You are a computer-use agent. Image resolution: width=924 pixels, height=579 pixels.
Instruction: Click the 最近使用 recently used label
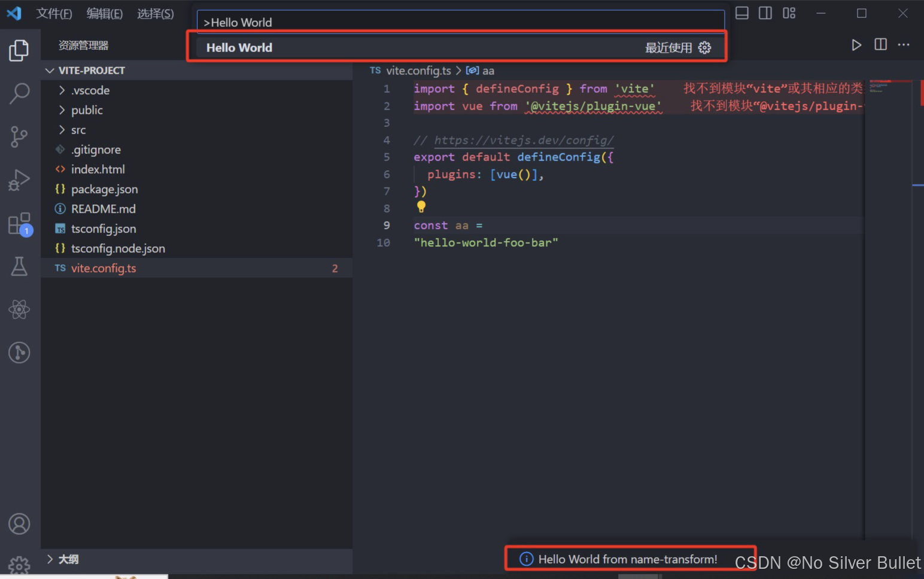point(668,48)
